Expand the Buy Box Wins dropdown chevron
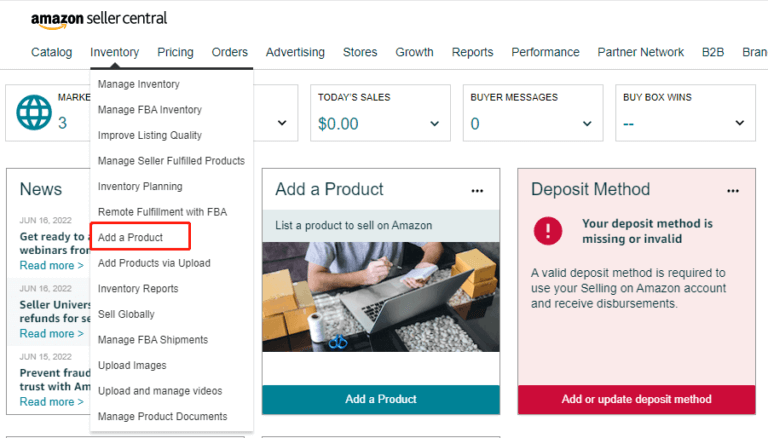The image size is (768, 438). click(x=740, y=124)
